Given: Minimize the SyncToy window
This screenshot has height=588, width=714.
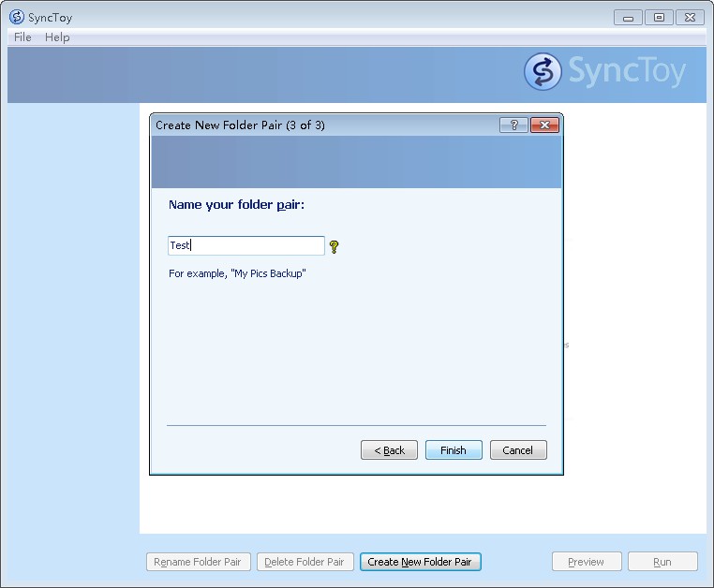Looking at the screenshot, I should [628, 17].
